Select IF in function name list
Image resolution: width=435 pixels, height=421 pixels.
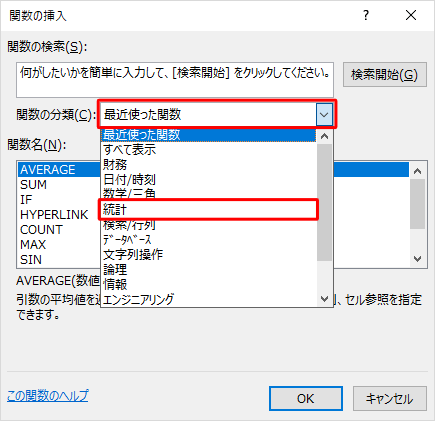59,200
